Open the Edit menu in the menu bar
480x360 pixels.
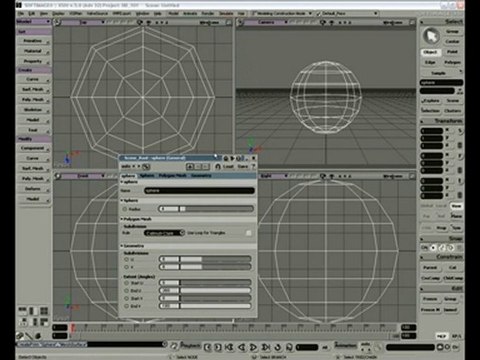[x=32, y=14]
